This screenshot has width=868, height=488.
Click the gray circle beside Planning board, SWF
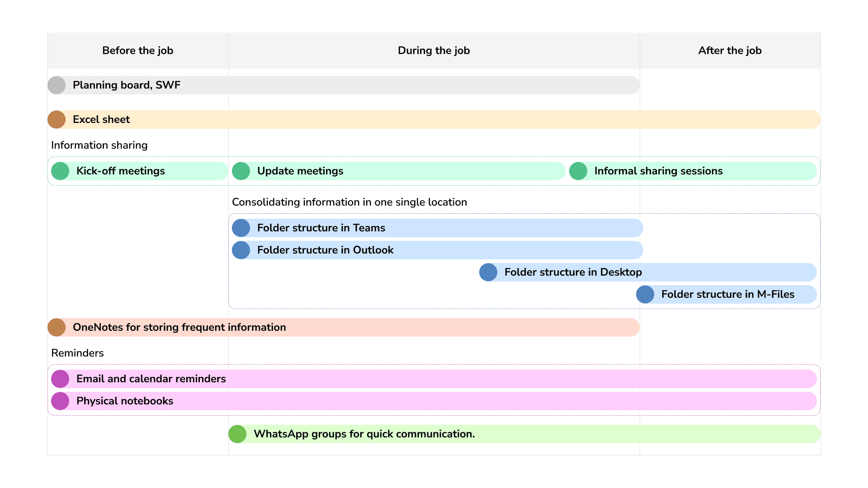coord(57,85)
